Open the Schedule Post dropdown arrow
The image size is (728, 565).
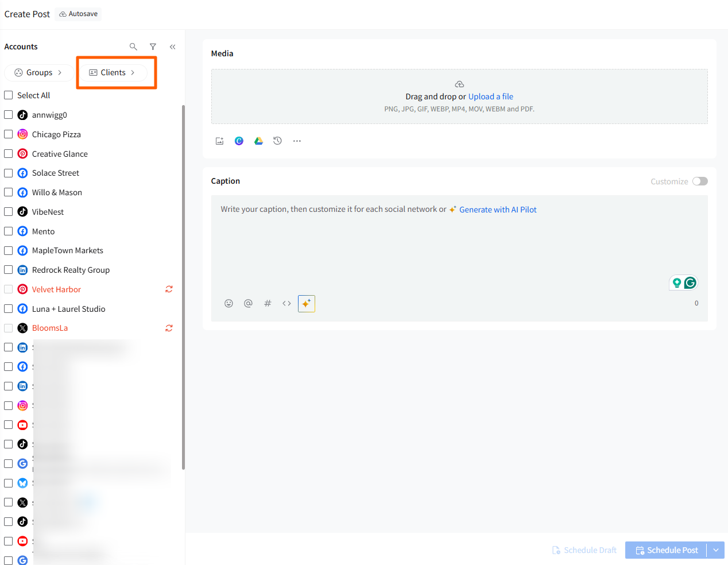tap(716, 550)
